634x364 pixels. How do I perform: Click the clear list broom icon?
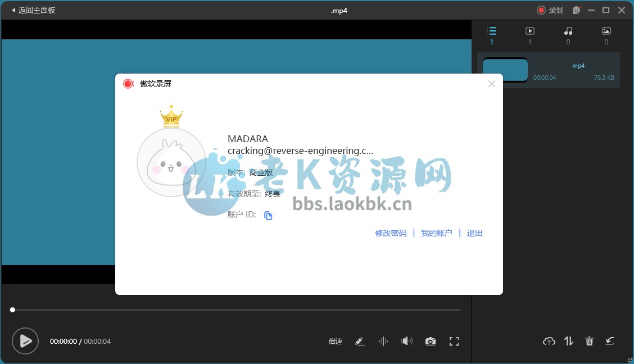610,342
